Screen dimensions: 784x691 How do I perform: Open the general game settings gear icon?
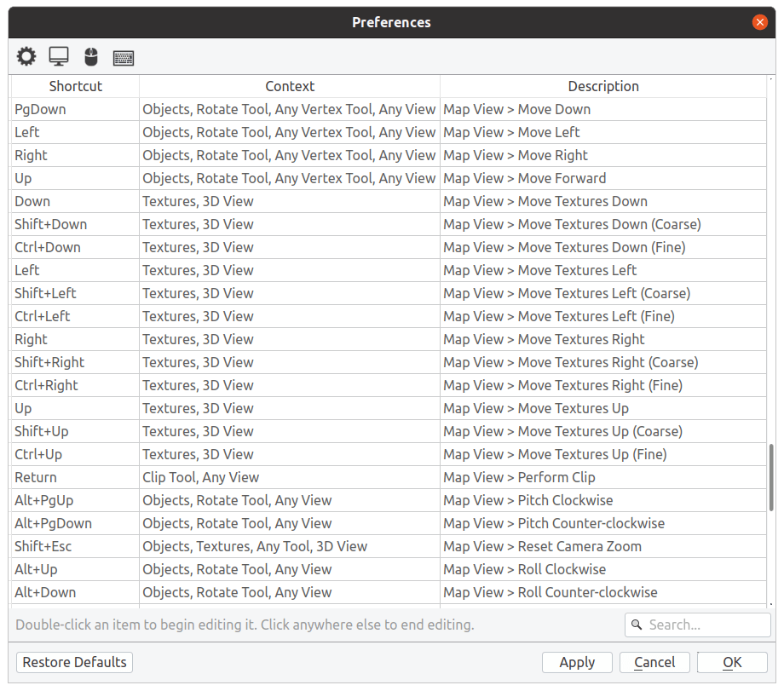pos(26,57)
